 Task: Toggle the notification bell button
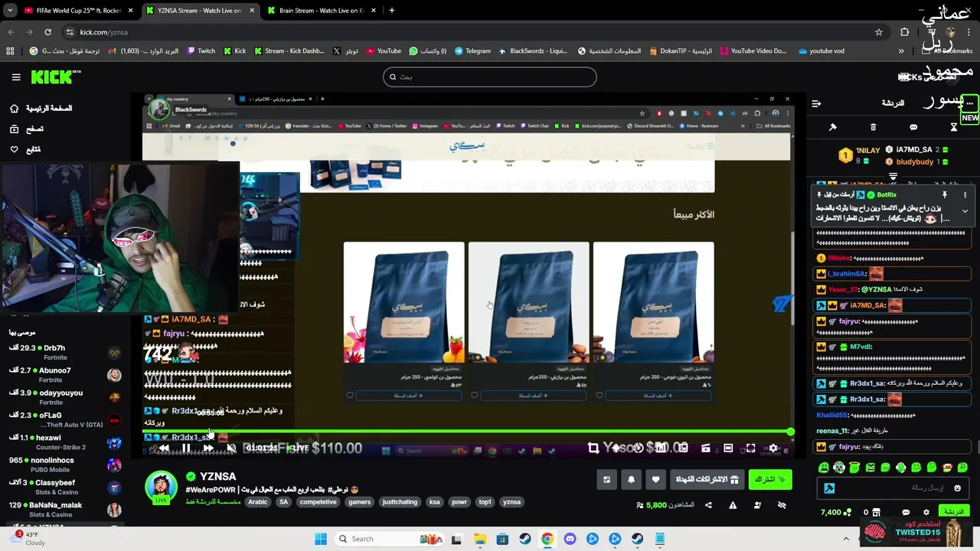click(x=631, y=480)
